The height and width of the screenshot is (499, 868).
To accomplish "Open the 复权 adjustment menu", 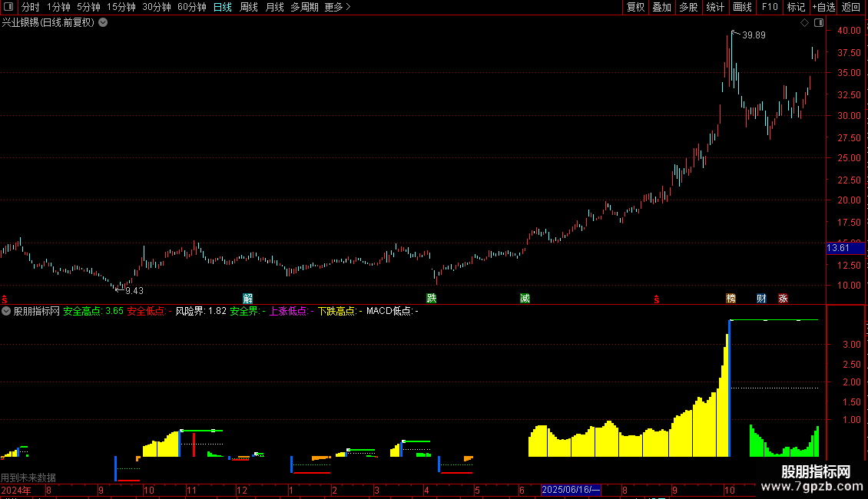I will point(635,7).
